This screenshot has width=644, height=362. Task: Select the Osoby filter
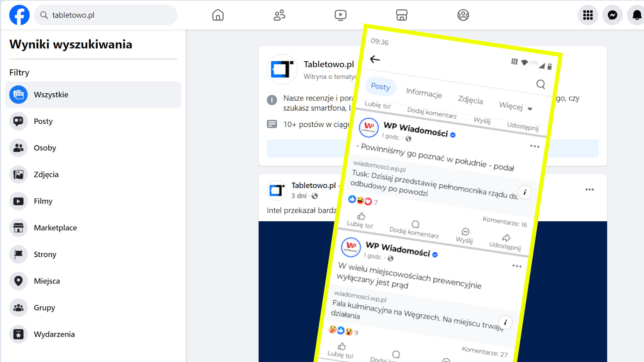coord(93,148)
